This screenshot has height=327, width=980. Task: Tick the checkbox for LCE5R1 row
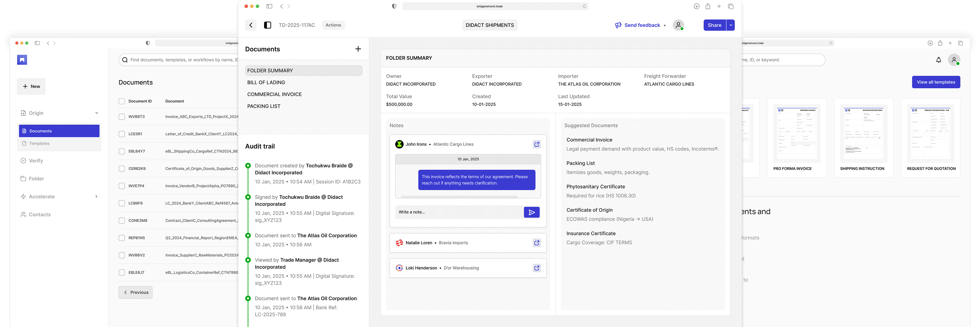tap(122, 134)
